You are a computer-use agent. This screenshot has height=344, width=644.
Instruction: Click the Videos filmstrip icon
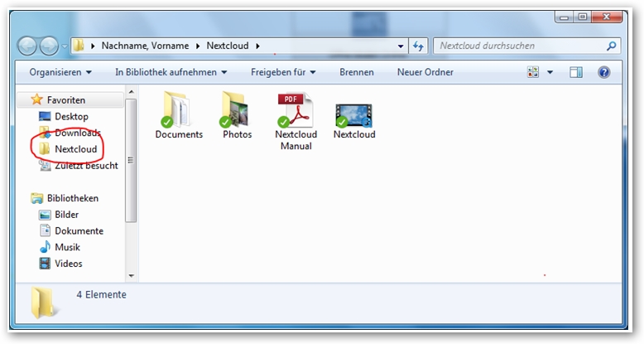45,264
